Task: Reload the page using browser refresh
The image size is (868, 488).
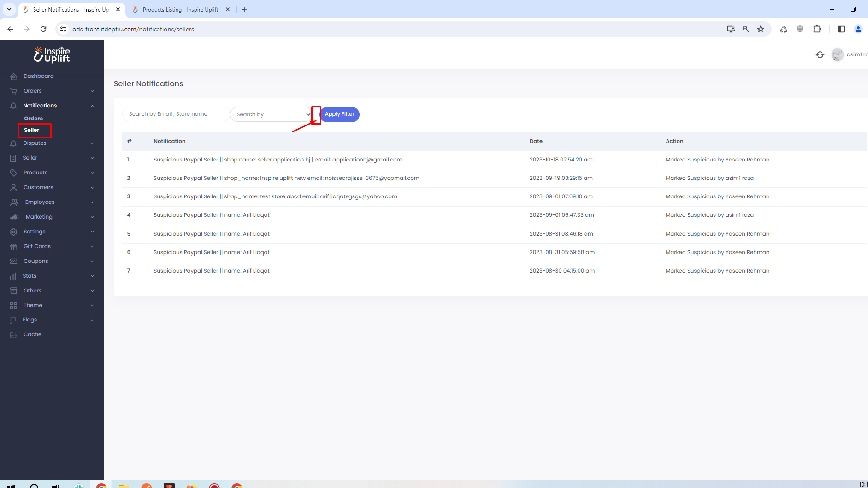Action: [43, 29]
